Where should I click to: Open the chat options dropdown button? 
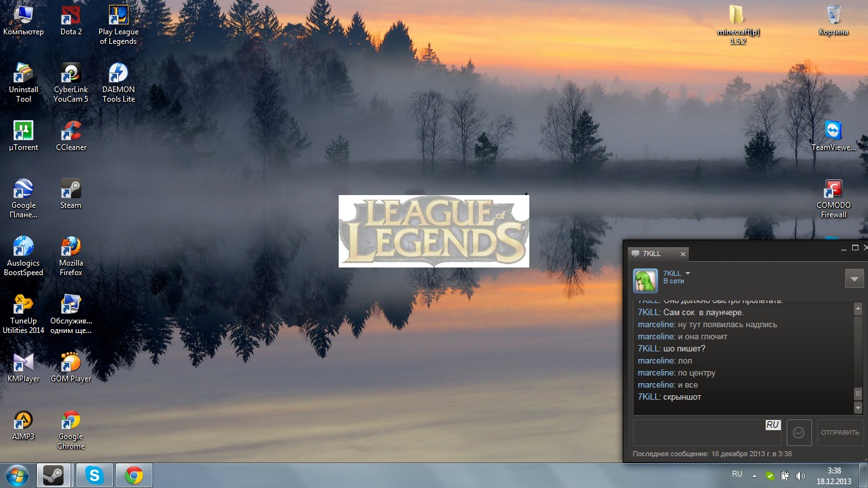(855, 279)
